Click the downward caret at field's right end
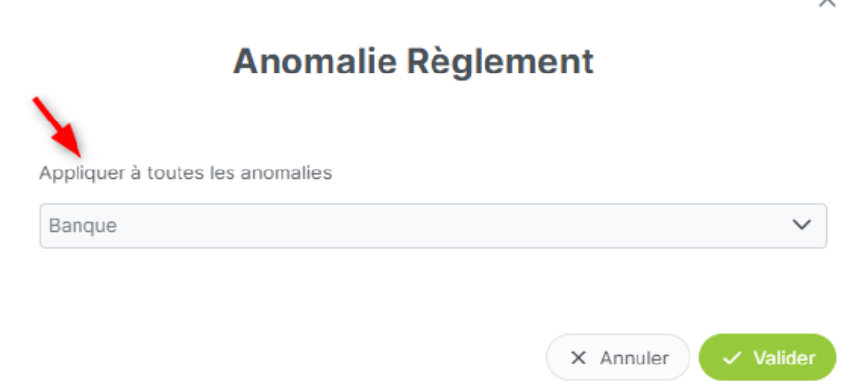Viewport: 868px width, 388px height. [802, 225]
